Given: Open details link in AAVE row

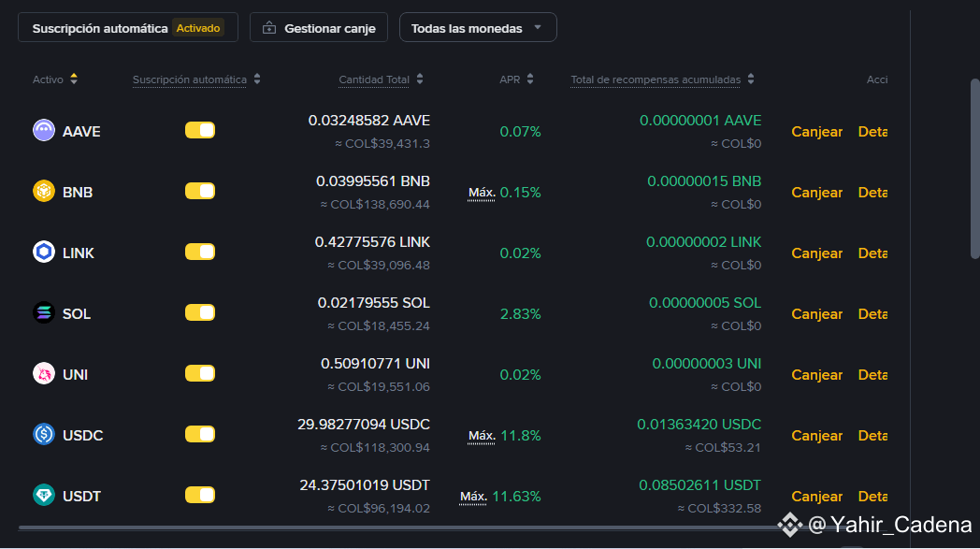Looking at the screenshot, I should click(872, 131).
